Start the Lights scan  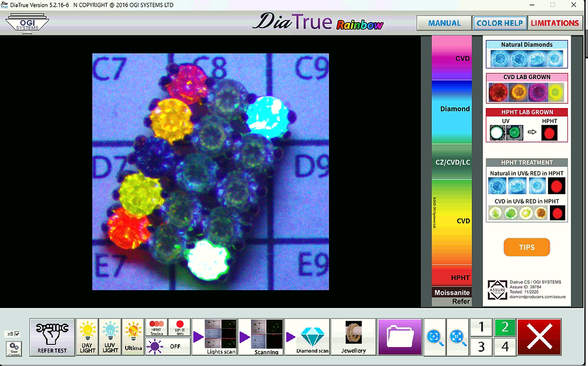pos(214,338)
